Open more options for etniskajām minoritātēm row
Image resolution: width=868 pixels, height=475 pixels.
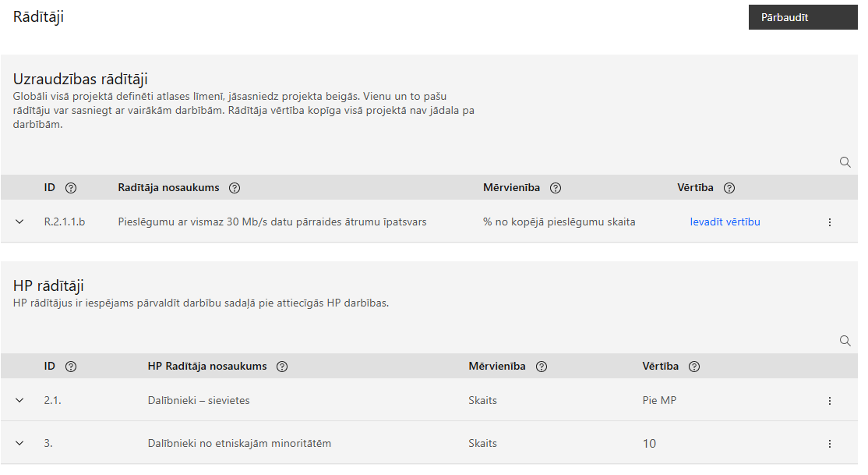click(x=829, y=444)
